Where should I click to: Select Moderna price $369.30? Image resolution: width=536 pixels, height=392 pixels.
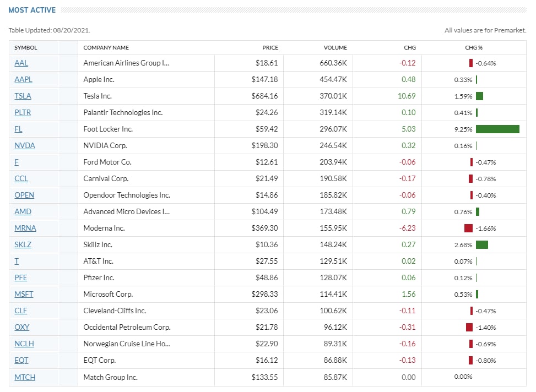[264, 228]
